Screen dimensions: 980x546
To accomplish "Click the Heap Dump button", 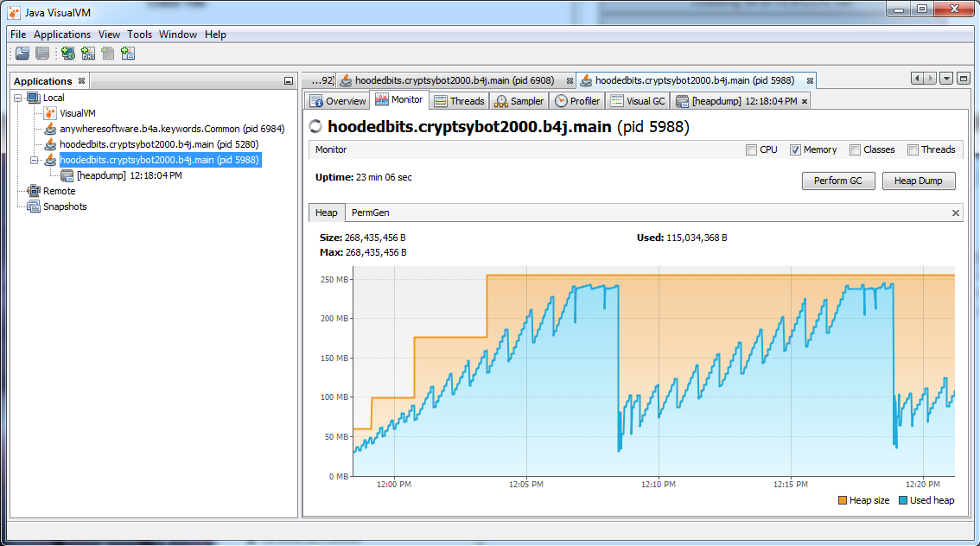I will pyautogui.click(x=918, y=181).
